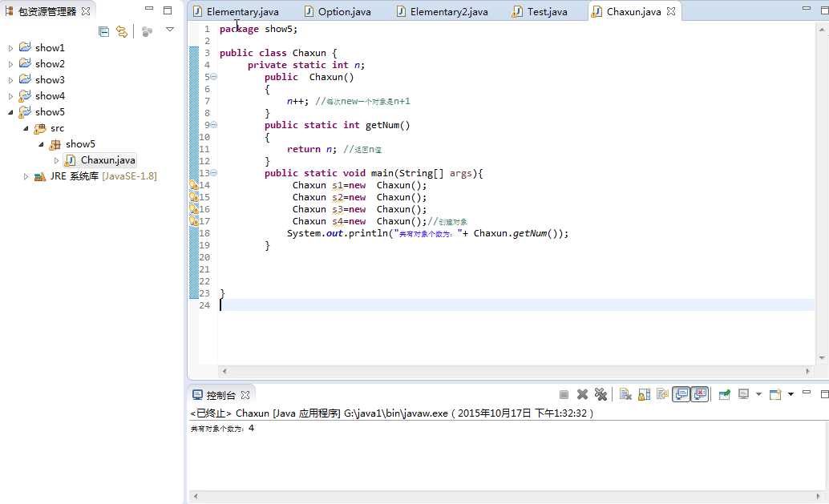Click the getNum() method name on line 9
The image size is (829, 504).
click(387, 125)
